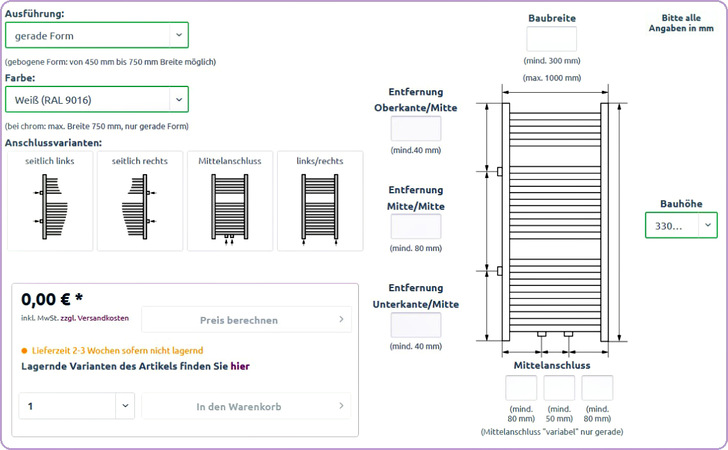Focus the 'Entfernung Unterkante/Mitte' input field
Image resolution: width=728 pixels, height=450 pixels.
click(415, 325)
